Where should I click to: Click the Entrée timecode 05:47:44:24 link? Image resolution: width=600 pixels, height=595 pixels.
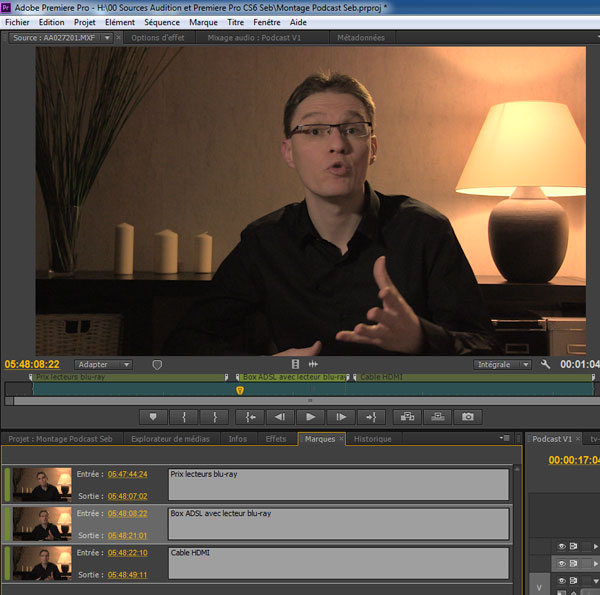[x=127, y=474]
